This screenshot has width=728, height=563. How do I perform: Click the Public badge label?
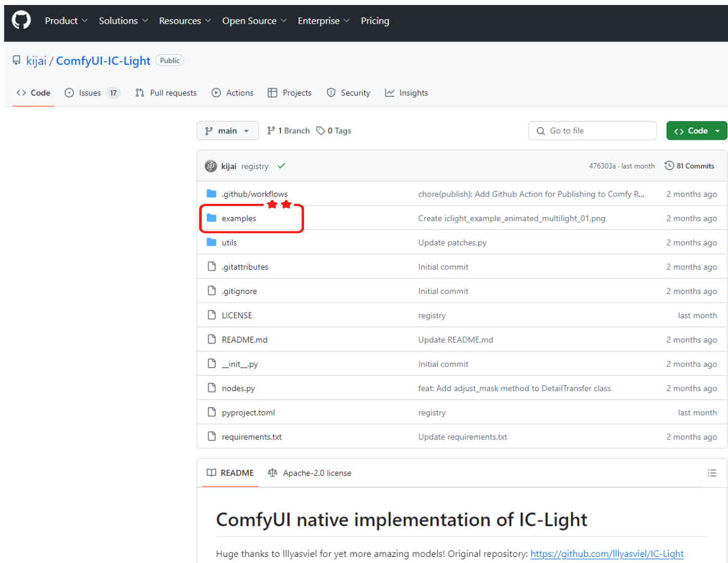170,61
